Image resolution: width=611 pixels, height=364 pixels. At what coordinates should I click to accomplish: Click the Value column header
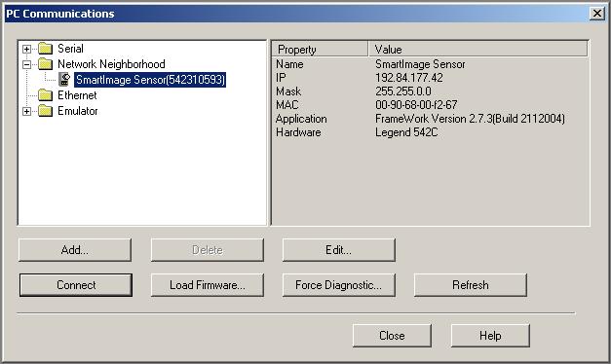pyautogui.click(x=478, y=50)
